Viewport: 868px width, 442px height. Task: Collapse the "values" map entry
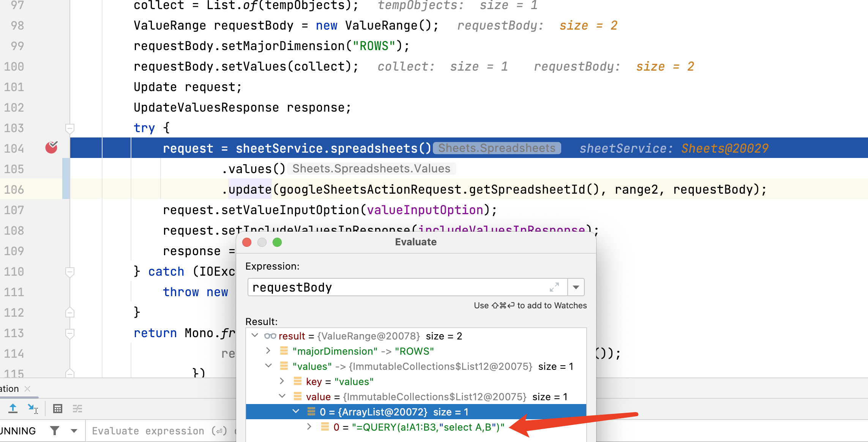[268, 366]
